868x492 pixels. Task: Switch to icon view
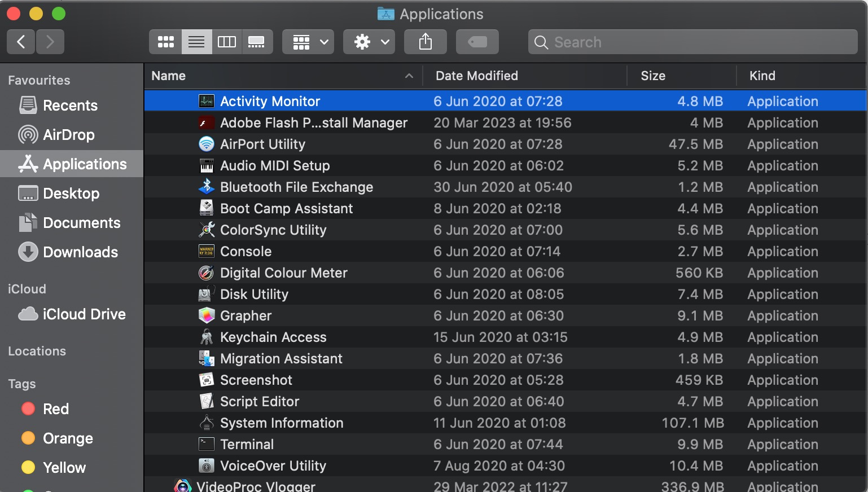click(165, 42)
